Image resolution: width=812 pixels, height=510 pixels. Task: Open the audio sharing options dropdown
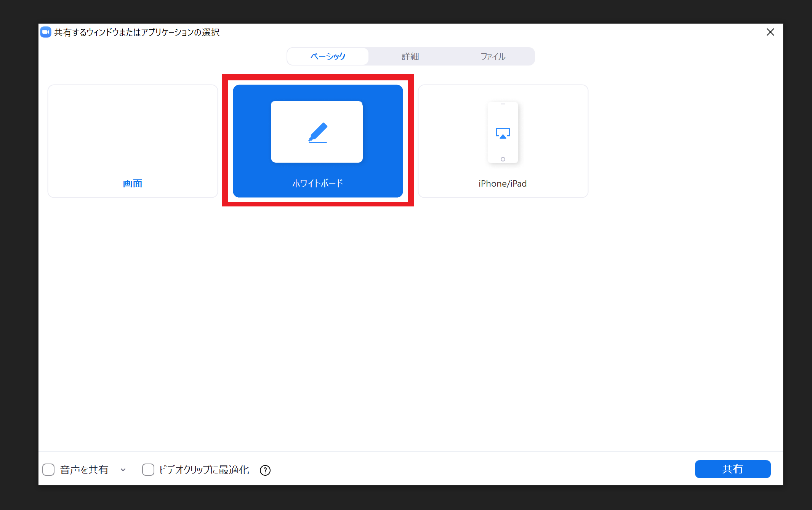click(x=123, y=470)
